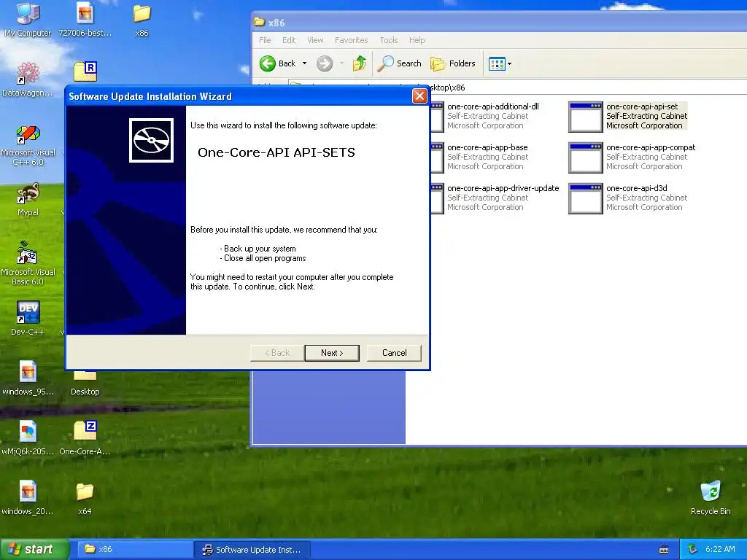747x560 pixels.
Task: Select wMjQ6k-205... file on desktop
Action: coord(28,438)
